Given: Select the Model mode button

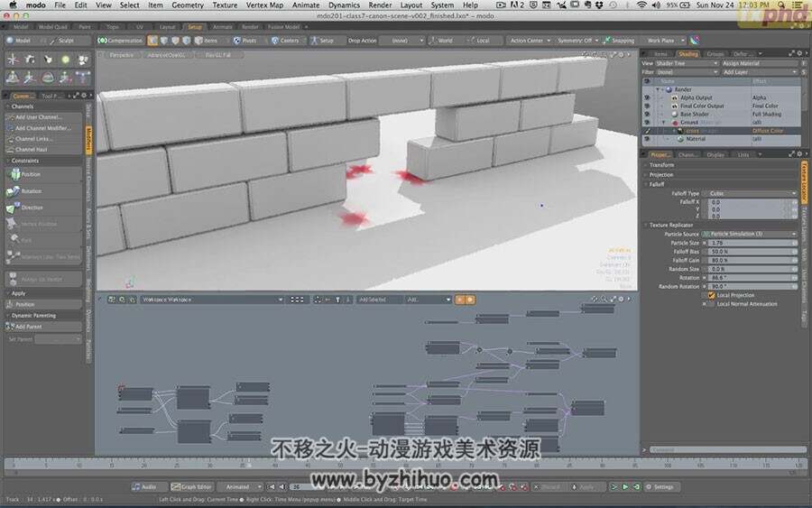Looking at the screenshot, I should coord(19,41).
